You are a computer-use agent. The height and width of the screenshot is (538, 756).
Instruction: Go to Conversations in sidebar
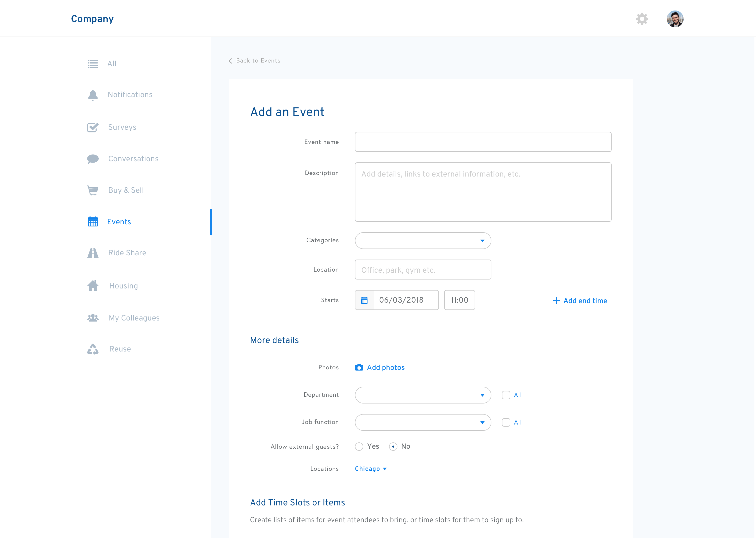pos(133,159)
